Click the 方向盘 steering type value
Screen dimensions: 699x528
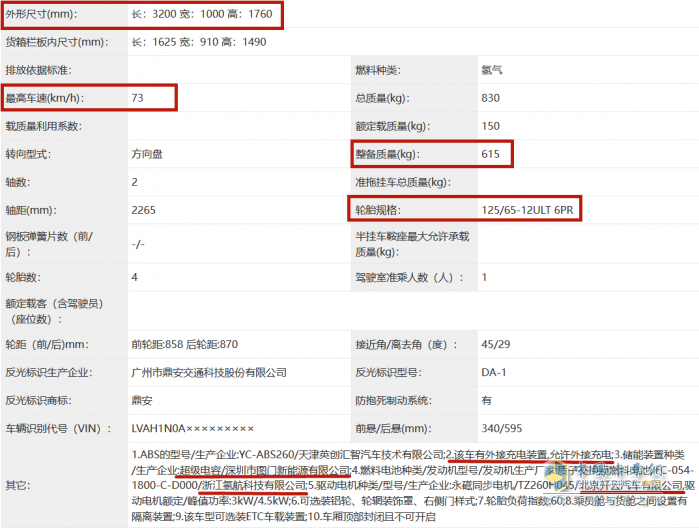[149, 155]
